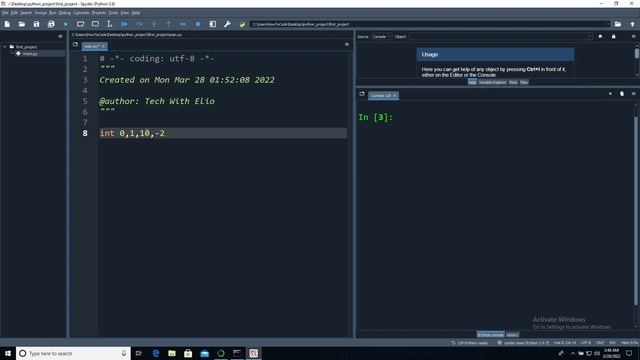
Task: Open the File menu
Action: (5, 13)
